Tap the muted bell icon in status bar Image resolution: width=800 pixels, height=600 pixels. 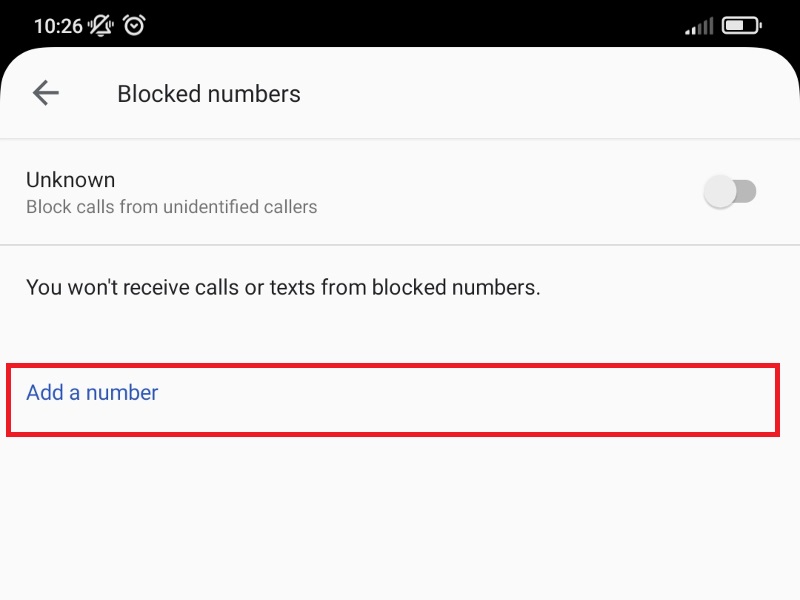pyautogui.click(x=101, y=25)
